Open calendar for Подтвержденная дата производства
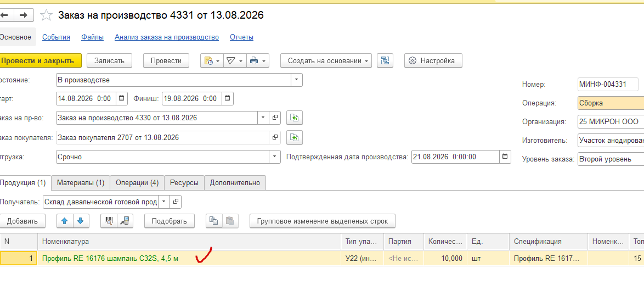The image size is (644, 301). click(x=505, y=157)
